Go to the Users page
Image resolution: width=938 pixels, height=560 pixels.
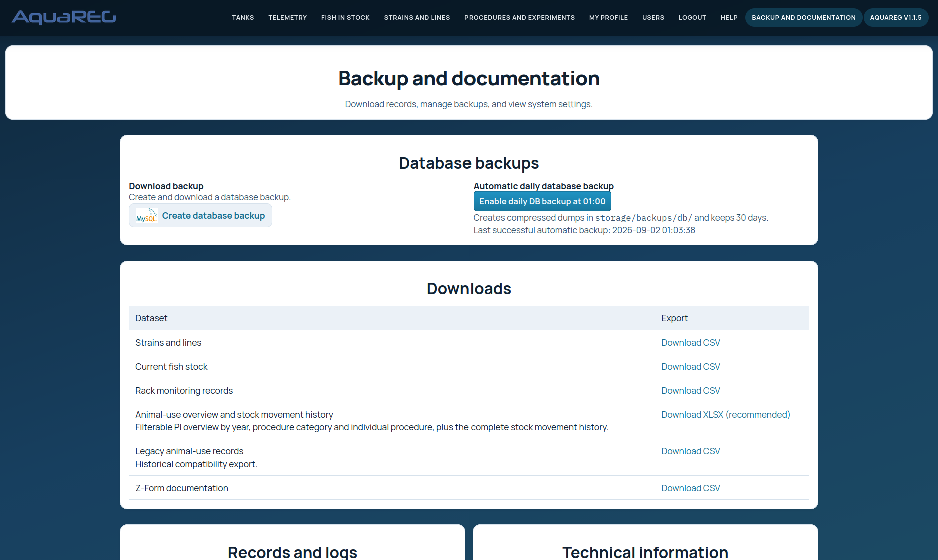(653, 18)
